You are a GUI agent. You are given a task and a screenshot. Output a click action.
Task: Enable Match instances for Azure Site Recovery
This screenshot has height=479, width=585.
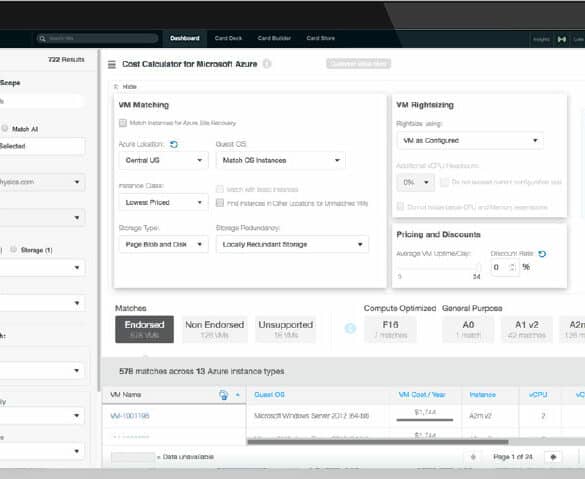[123, 123]
